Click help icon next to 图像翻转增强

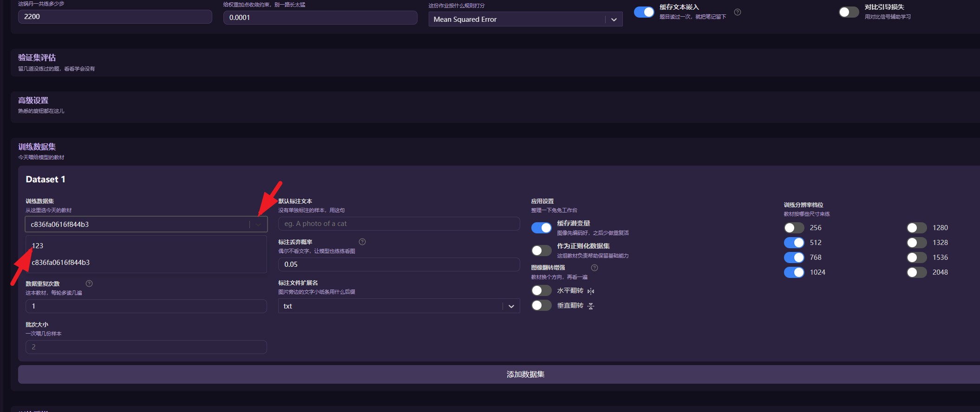click(x=594, y=268)
